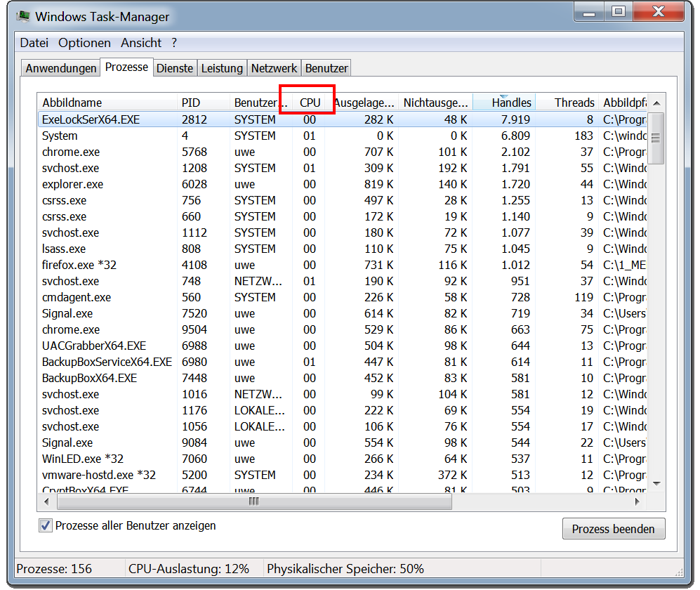This screenshot has height=590, width=700.
Task: Select the firefox.exe *32 process
Action: click(342, 265)
